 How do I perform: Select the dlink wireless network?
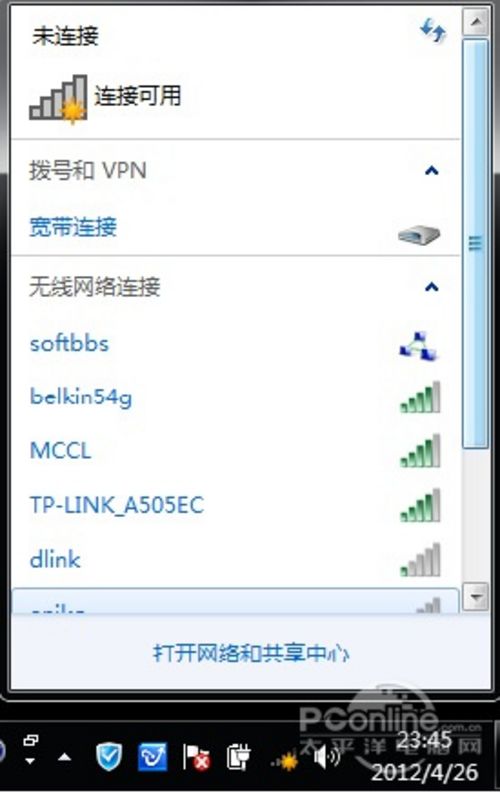[55, 559]
